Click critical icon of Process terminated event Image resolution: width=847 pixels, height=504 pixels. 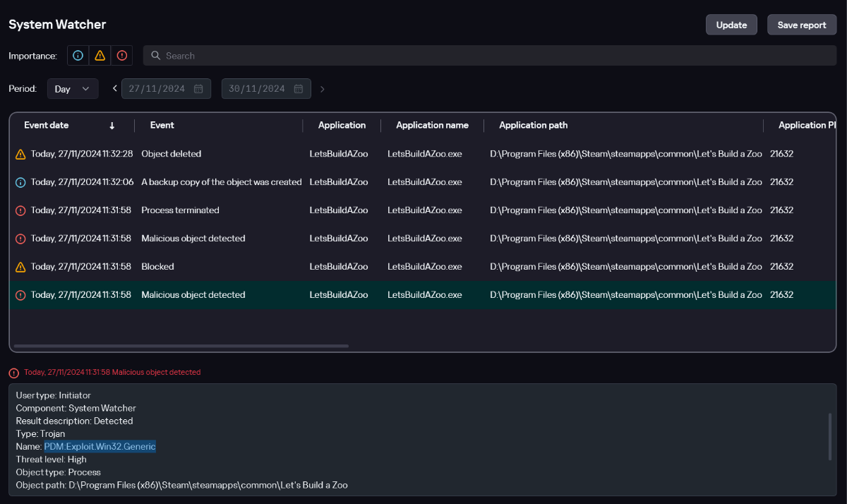[x=20, y=210]
